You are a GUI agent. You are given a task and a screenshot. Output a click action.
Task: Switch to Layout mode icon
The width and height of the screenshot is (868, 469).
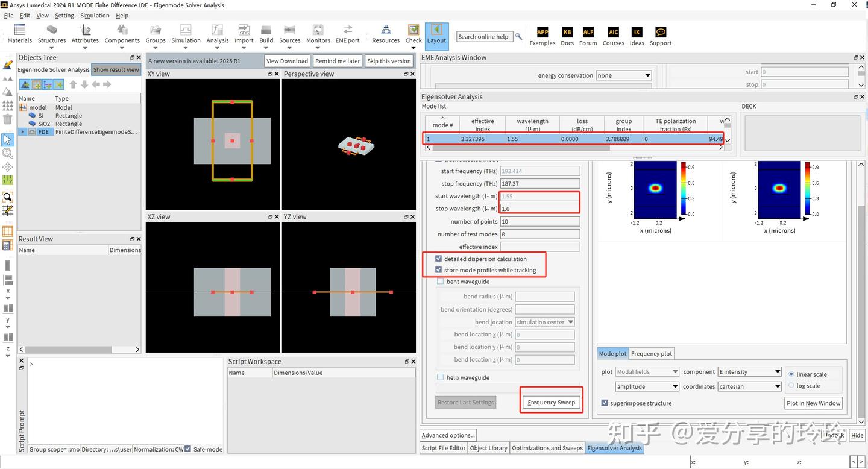click(436, 30)
